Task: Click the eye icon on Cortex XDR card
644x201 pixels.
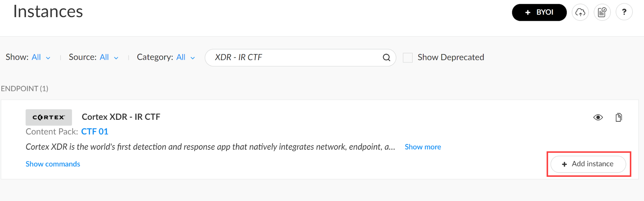Action: tap(598, 117)
